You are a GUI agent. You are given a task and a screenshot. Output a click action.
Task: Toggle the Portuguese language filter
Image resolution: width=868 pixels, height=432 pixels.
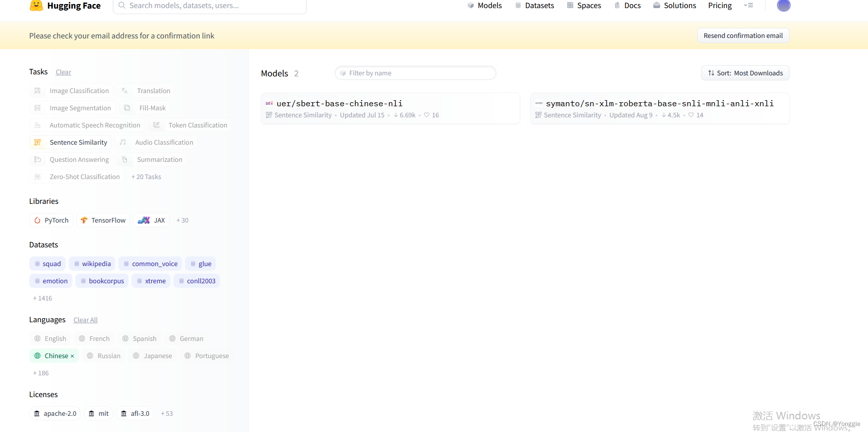(206, 356)
